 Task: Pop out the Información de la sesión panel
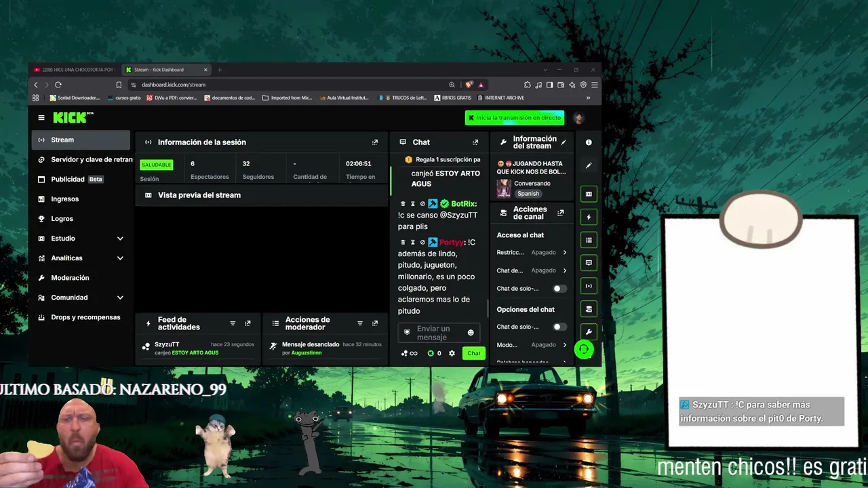click(x=375, y=142)
